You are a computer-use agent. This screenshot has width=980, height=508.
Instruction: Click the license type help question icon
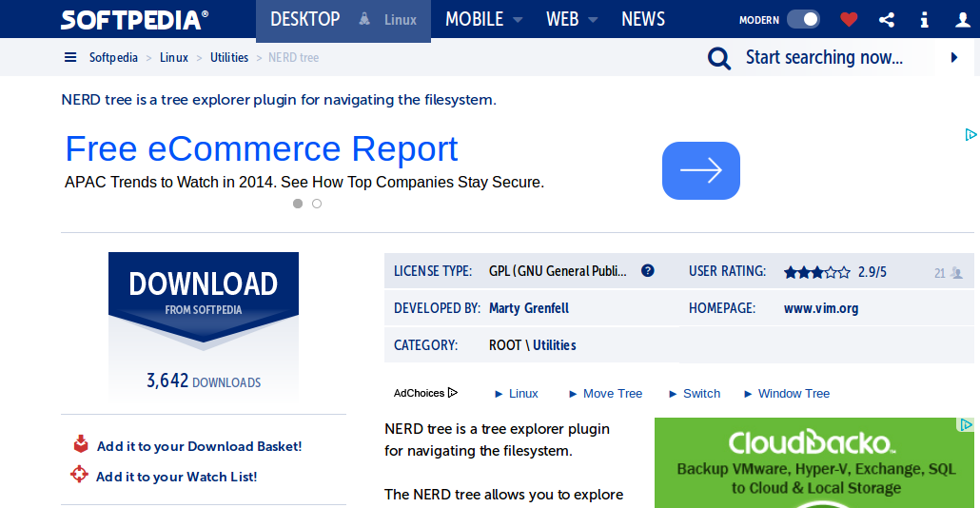coord(648,270)
